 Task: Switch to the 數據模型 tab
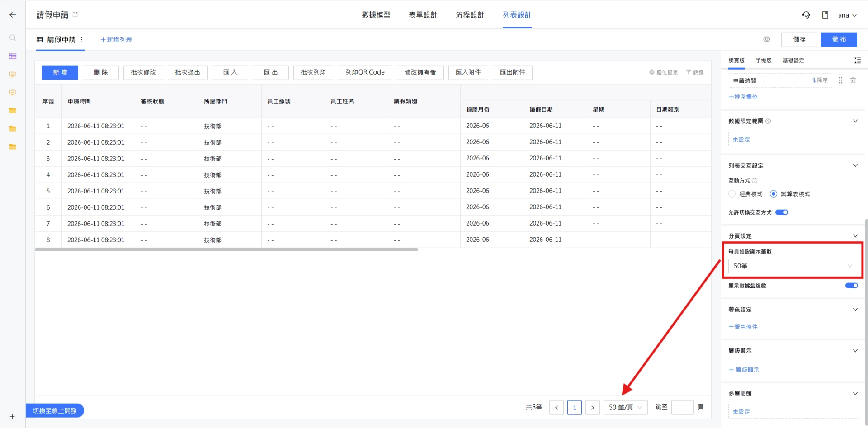(x=376, y=15)
